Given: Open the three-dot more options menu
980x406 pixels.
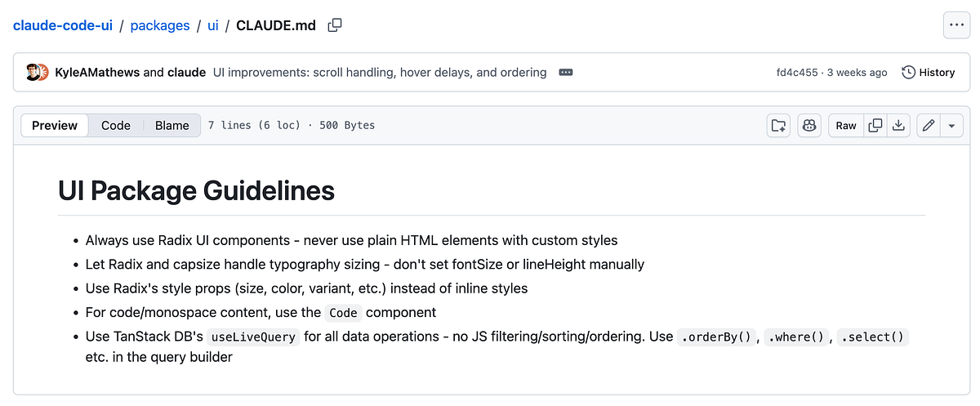Looking at the screenshot, I should tap(955, 25).
